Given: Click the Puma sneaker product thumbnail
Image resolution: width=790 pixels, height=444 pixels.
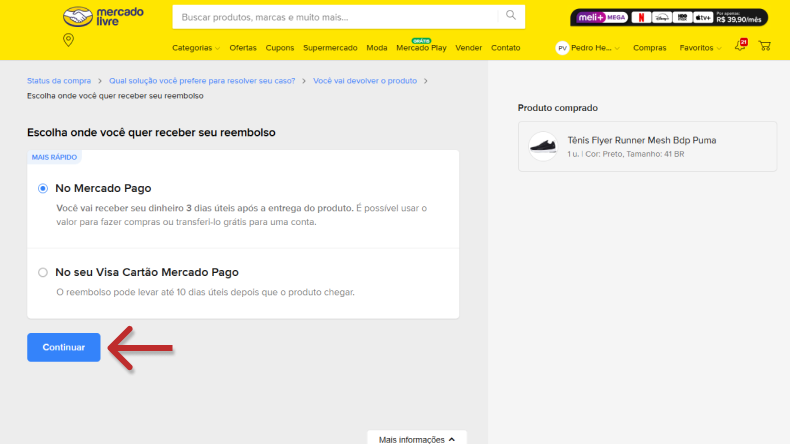Looking at the screenshot, I should (543, 147).
